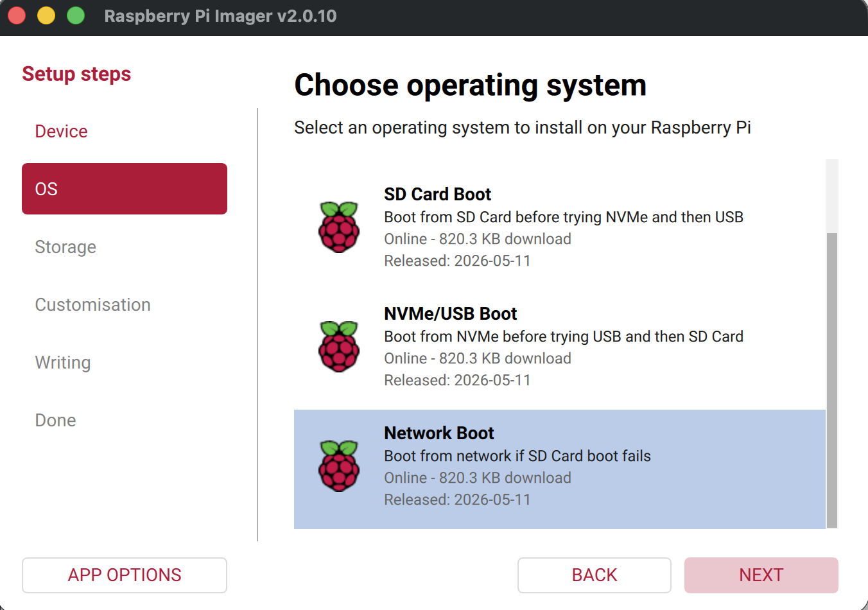
Task: Open the Storage setup step
Action: click(x=125, y=247)
